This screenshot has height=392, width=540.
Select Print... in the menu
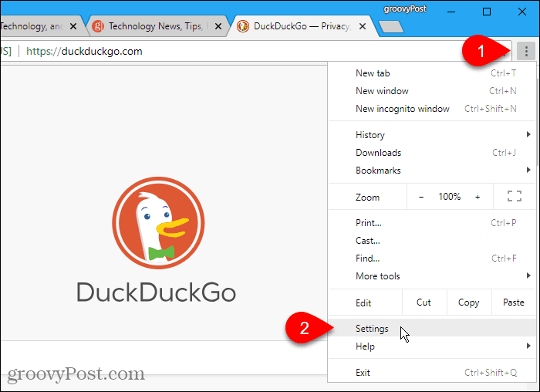click(x=432, y=223)
